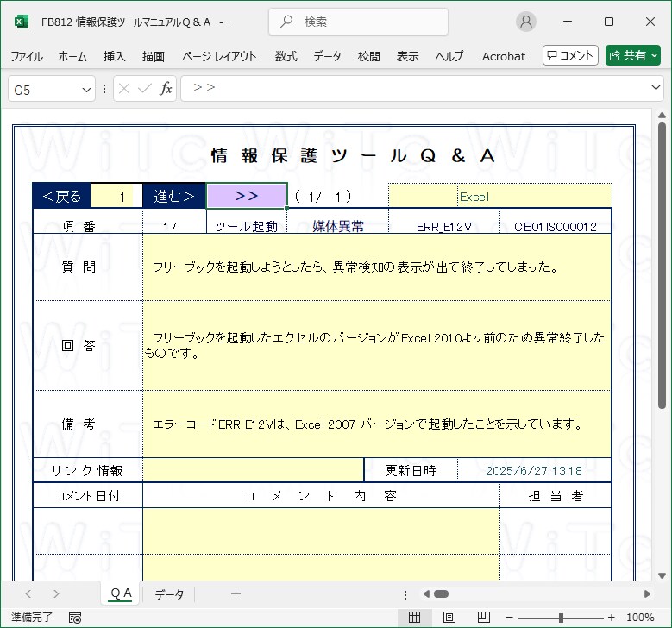Viewport: 672px width, 628px height.
Task: Click the macro recording status bar icon
Action: coord(75,618)
